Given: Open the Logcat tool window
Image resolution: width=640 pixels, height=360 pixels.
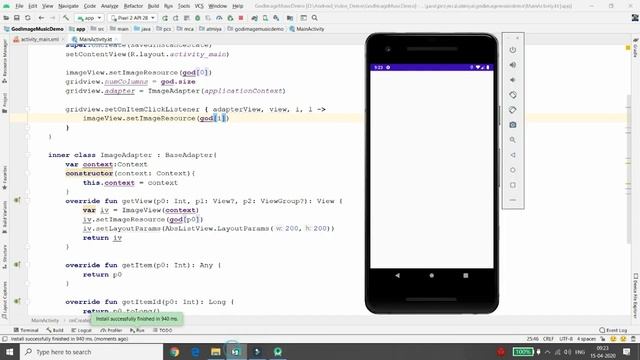Looking at the screenshot, I should 82,330.
